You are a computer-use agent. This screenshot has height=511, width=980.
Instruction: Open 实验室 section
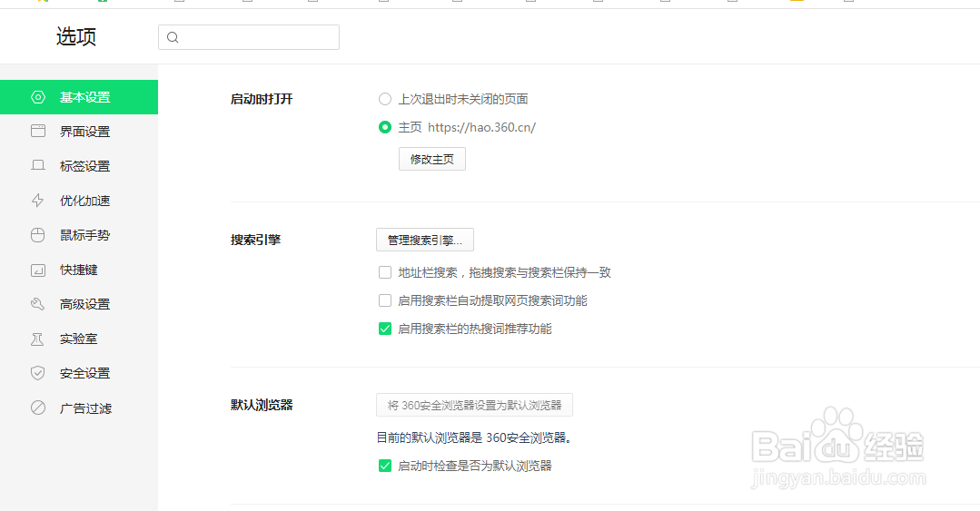pos(79,339)
